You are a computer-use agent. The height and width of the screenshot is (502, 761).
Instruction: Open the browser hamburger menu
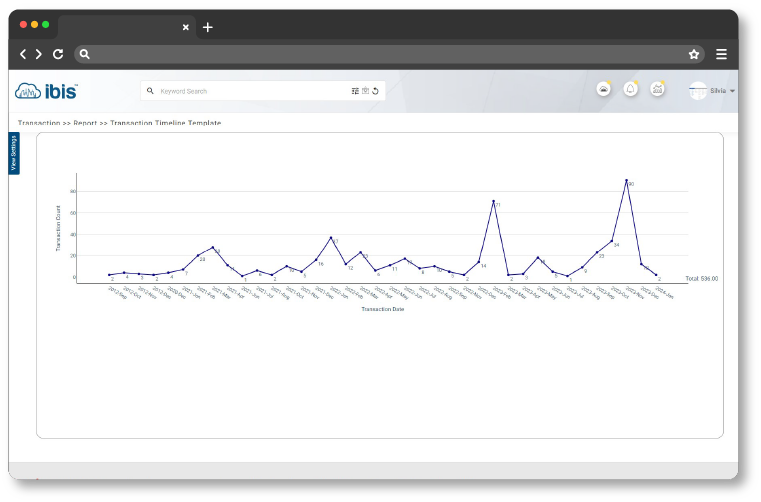click(x=721, y=55)
